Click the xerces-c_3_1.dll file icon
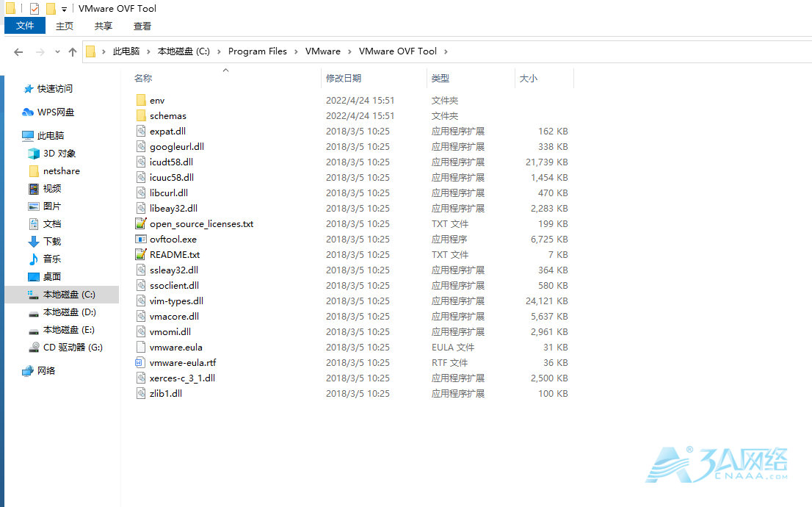This screenshot has width=812, height=507. 141,378
